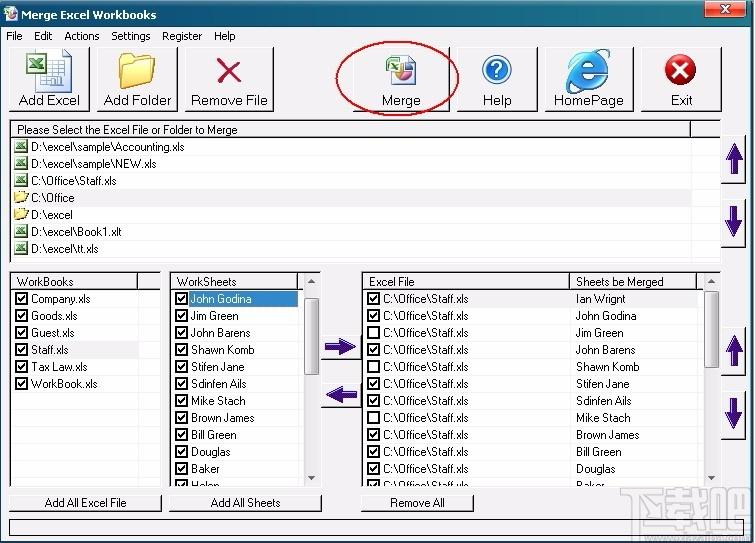Click left arrow to remove sheets from merge list

340,396
